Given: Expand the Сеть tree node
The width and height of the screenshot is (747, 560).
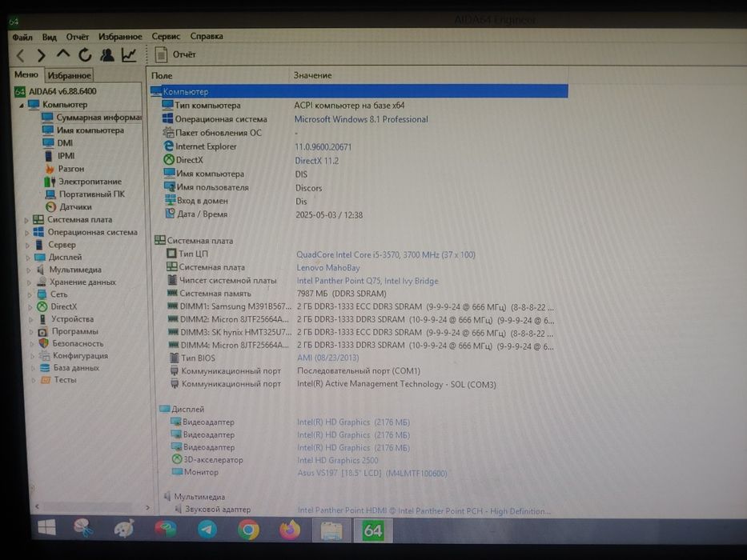Looking at the screenshot, I should 30,294.
